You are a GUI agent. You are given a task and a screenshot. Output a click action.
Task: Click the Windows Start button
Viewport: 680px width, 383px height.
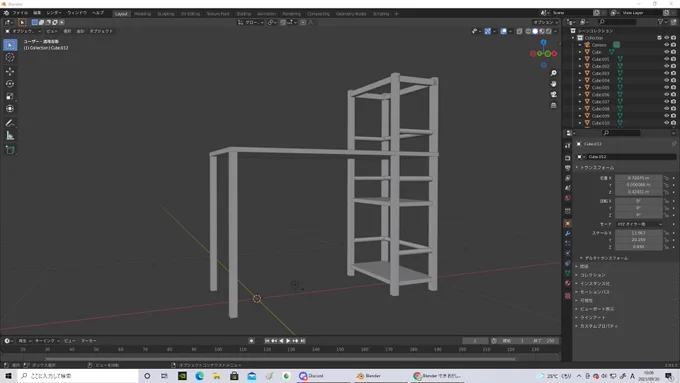[8, 376]
